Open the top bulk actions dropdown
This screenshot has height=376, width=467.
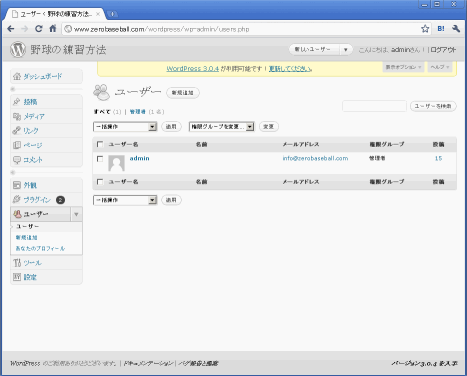coord(125,127)
